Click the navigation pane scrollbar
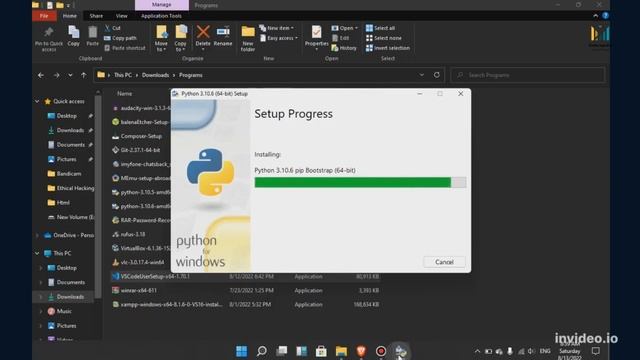This screenshot has width=640, height=360. (x=98, y=196)
